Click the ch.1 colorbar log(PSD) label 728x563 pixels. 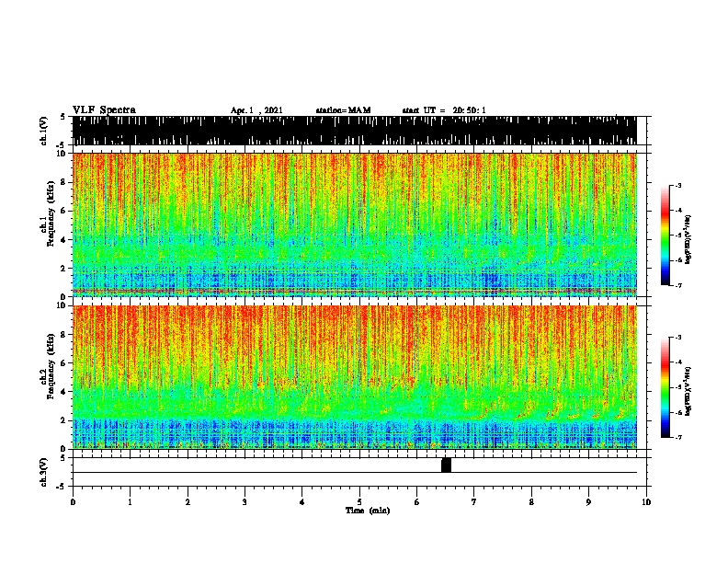(688, 240)
